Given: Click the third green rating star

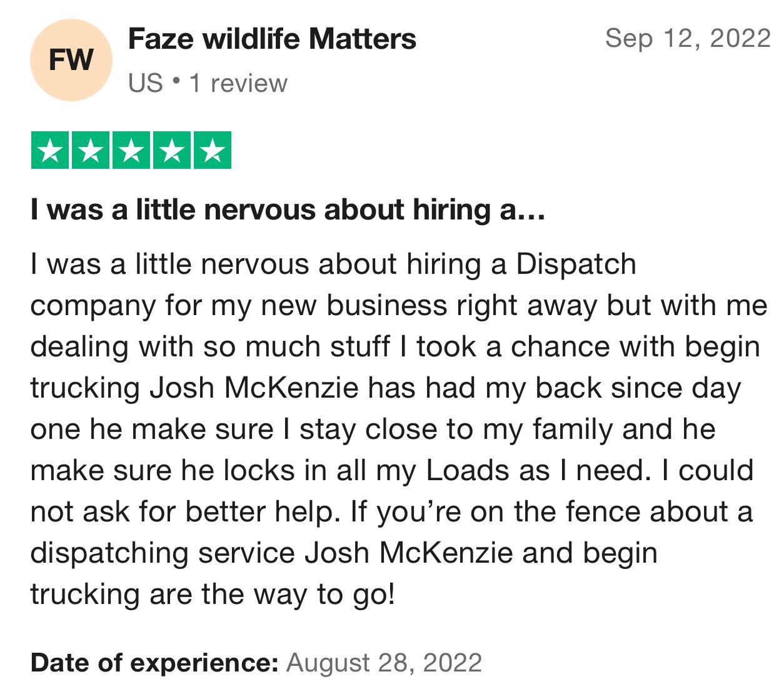Looking at the screenshot, I should coord(131,151).
